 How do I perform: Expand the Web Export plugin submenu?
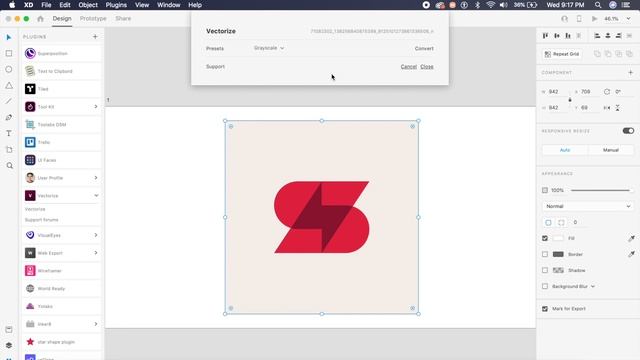[96, 253]
